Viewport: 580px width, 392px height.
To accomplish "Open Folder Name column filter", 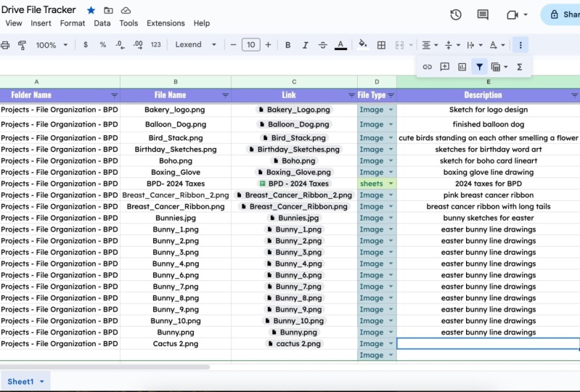I will 114,95.
